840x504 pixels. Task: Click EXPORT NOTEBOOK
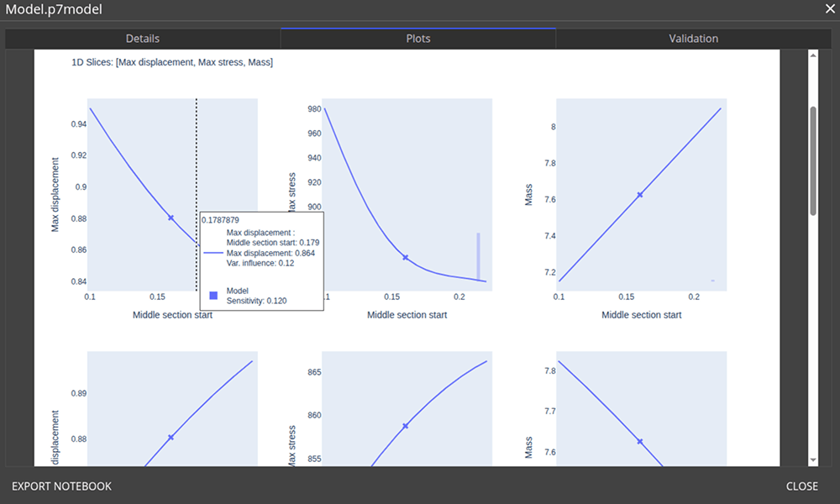tap(61, 486)
